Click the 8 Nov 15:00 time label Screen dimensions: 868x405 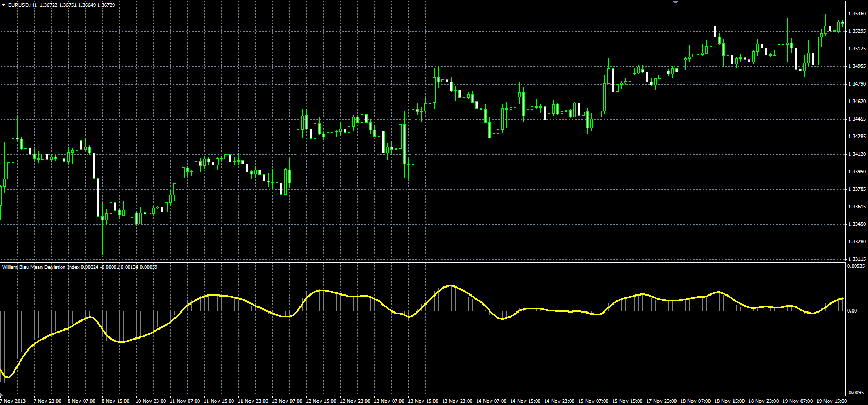pos(115,401)
